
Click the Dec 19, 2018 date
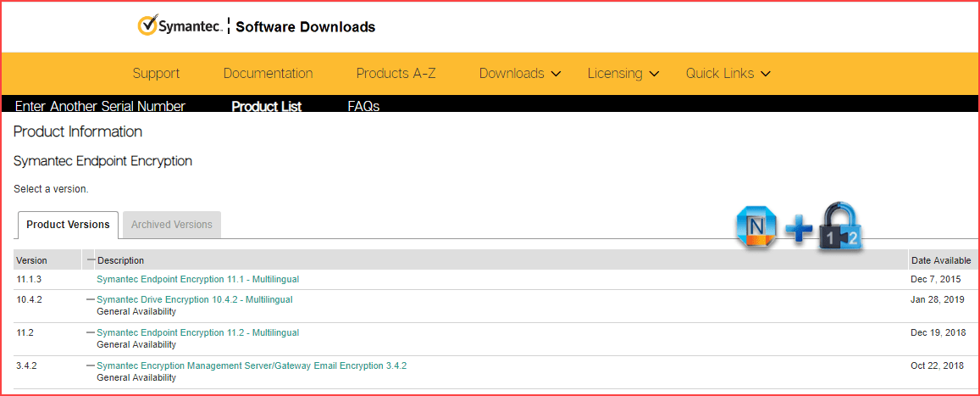(x=938, y=332)
